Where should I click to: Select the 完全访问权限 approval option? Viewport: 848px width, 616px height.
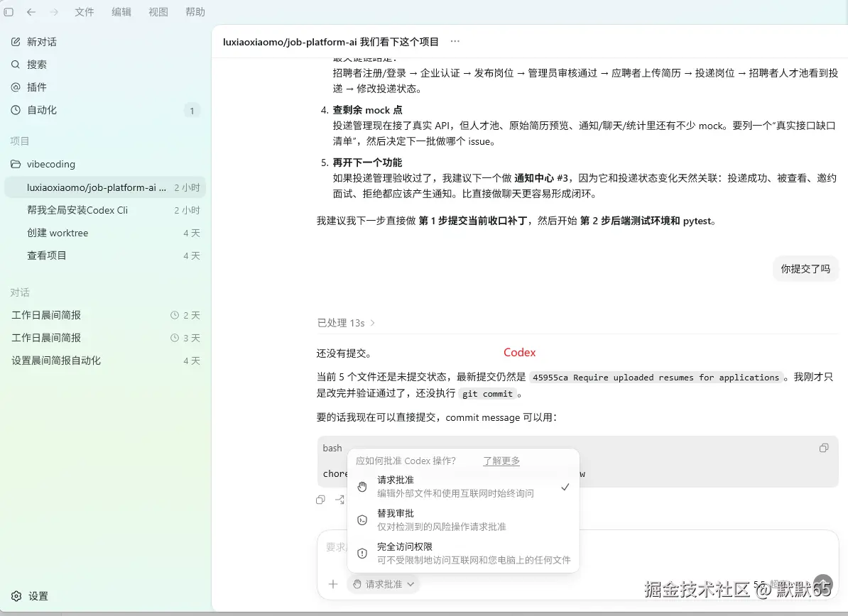[x=463, y=554]
